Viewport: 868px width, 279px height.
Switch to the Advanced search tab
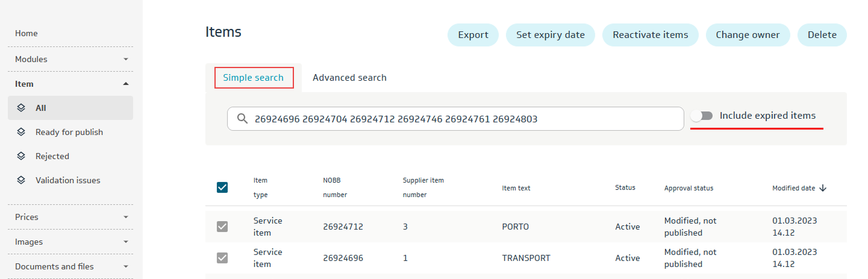click(x=349, y=78)
